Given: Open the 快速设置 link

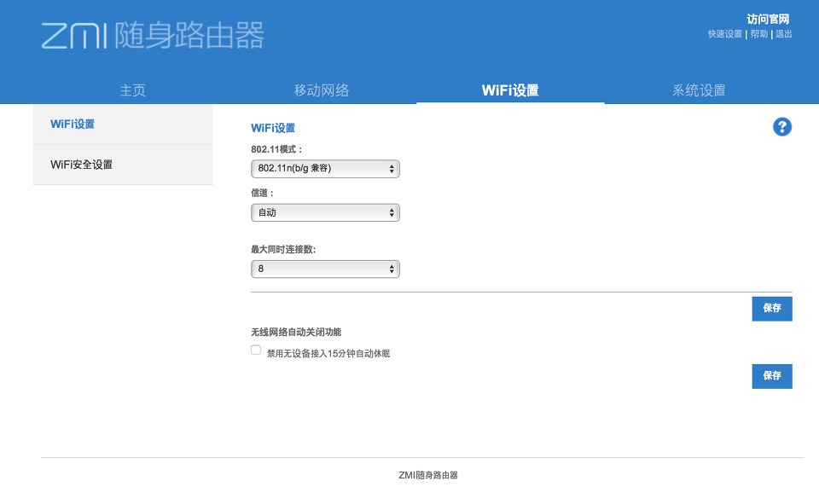Looking at the screenshot, I should tap(725, 34).
